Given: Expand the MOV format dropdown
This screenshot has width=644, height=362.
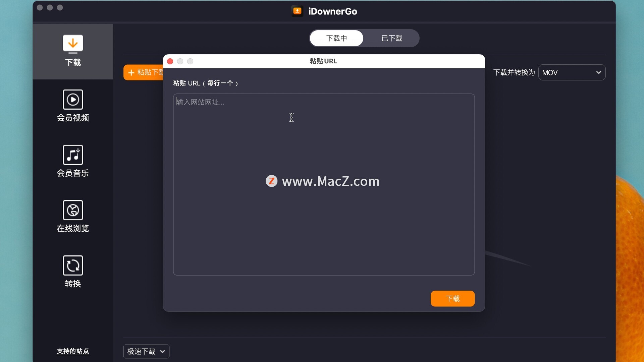Looking at the screenshot, I should 572,72.
